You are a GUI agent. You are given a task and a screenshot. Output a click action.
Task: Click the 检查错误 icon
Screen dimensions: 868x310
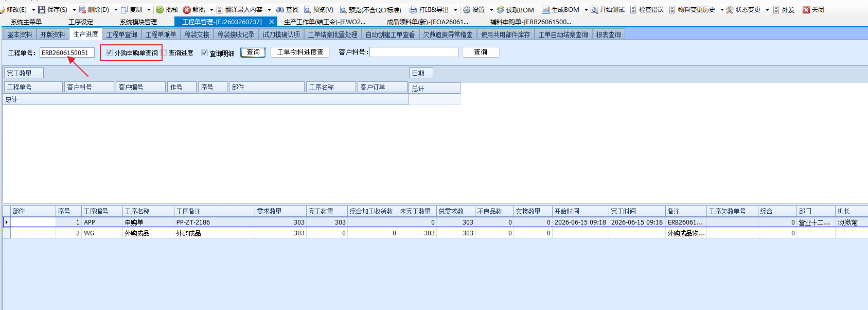[x=633, y=10]
